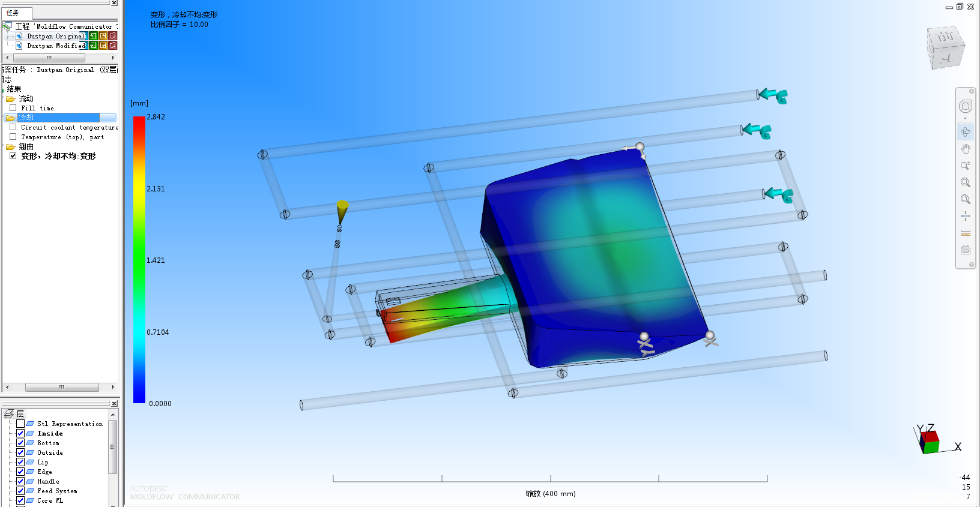The image size is (980, 507).
Task: Select the Handle layer name
Action: pos(48,481)
